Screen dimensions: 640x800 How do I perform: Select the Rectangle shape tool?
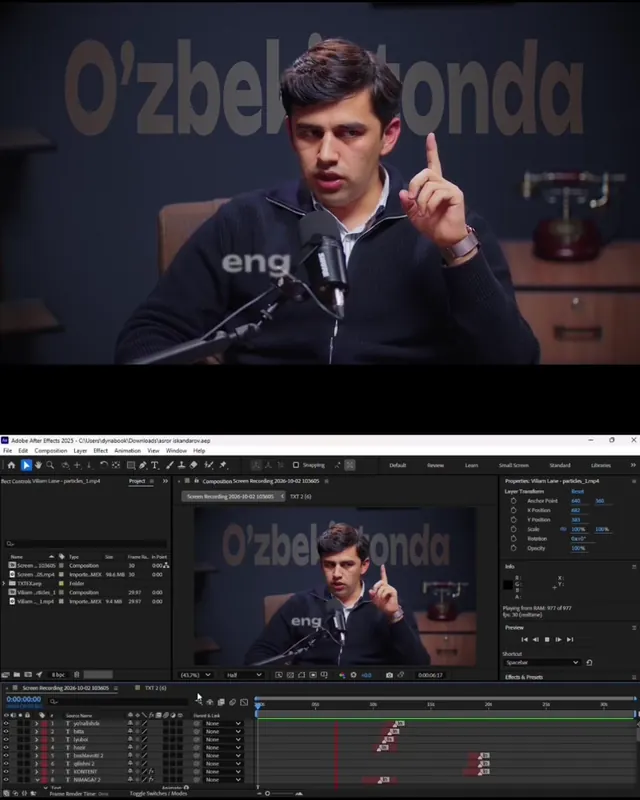click(x=131, y=465)
